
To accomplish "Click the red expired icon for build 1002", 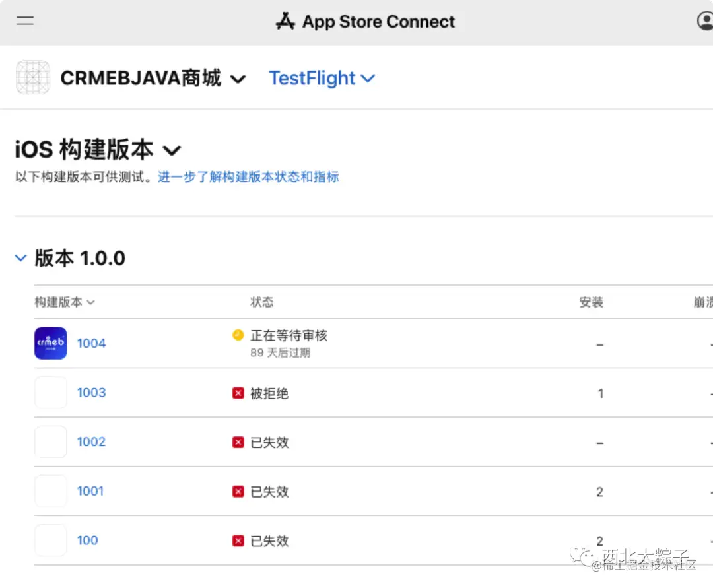I will pos(238,442).
